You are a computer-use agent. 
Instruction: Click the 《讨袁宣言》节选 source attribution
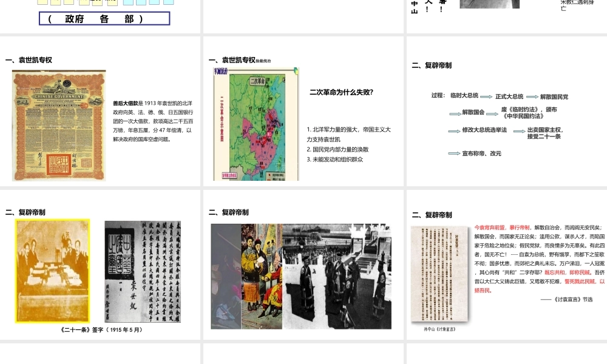(566, 300)
